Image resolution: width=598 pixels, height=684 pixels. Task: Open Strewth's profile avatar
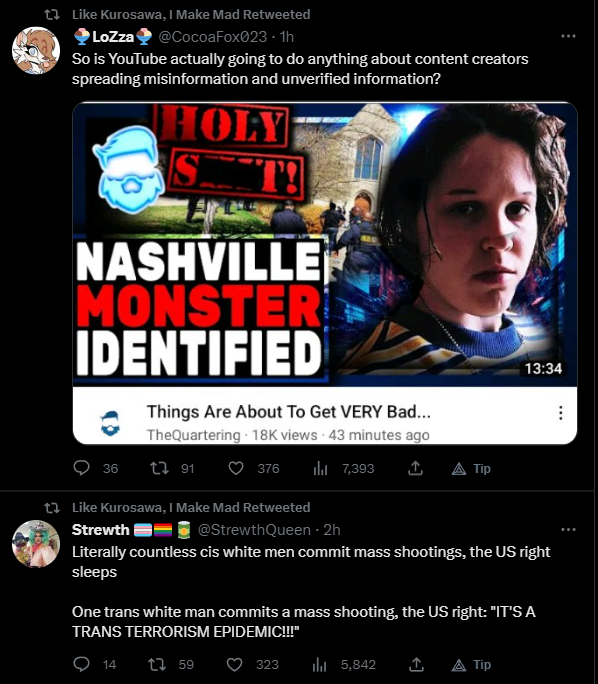36,544
